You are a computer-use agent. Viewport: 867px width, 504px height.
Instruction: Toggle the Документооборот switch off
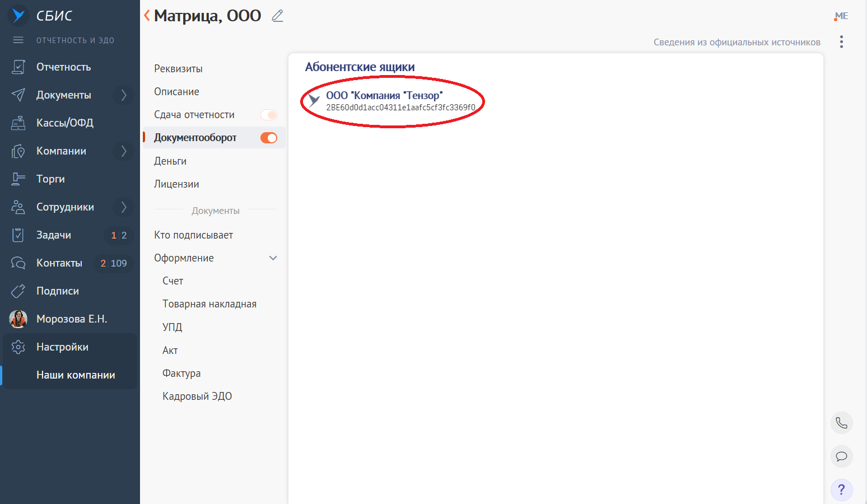tap(269, 138)
